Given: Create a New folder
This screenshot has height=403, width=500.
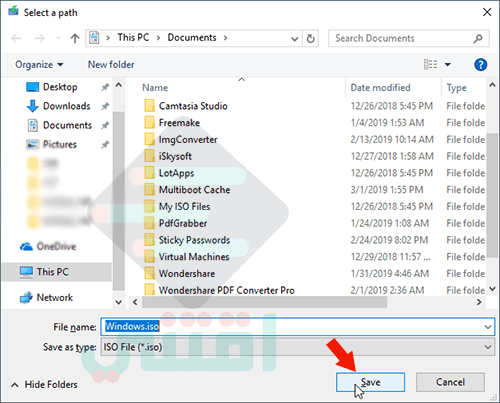Looking at the screenshot, I should 111,64.
